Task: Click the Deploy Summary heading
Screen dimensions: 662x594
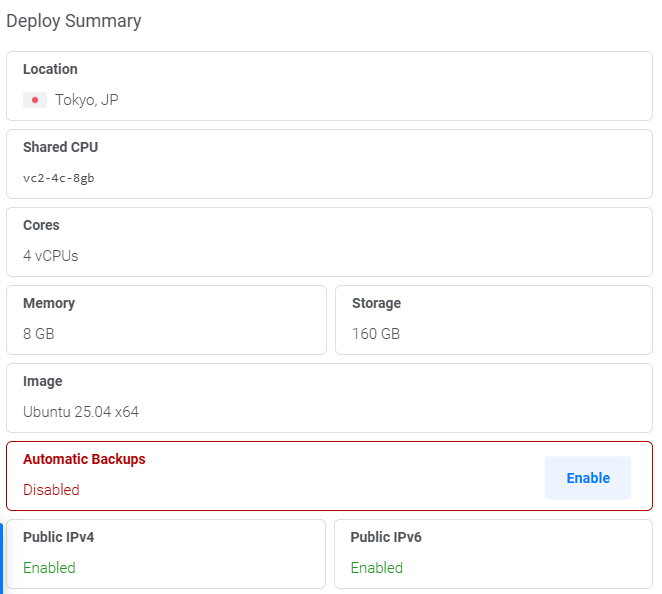Action: [74, 21]
